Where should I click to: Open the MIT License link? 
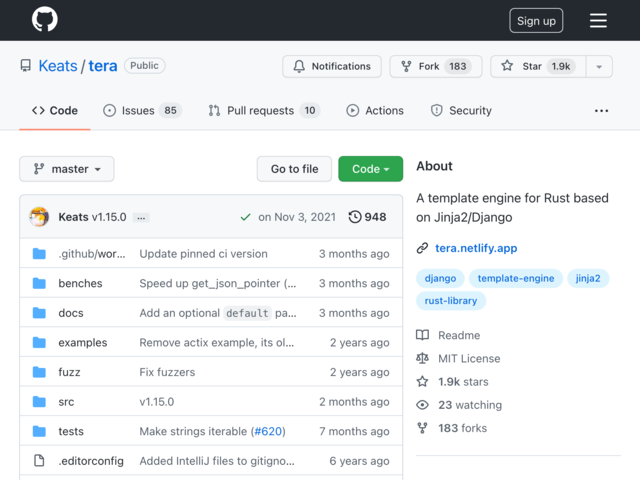469,358
